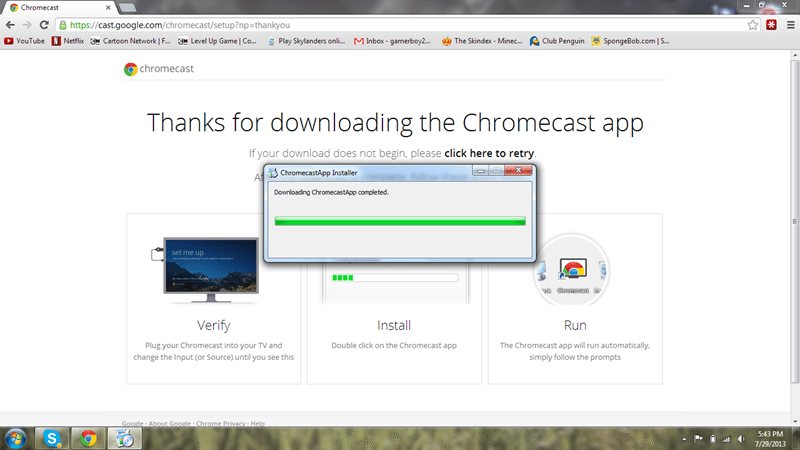This screenshot has width=800, height=450.
Task: Click the volume speaker tray icon
Action: [x=741, y=439]
